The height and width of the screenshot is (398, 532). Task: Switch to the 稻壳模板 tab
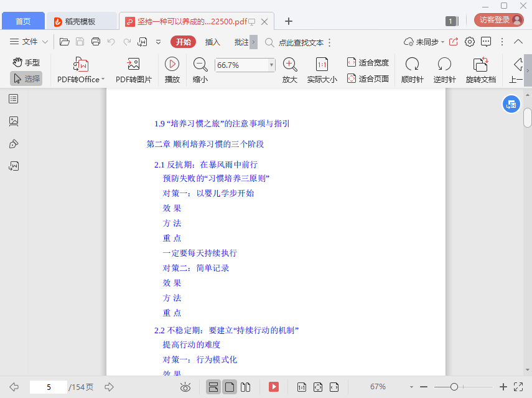(81, 21)
